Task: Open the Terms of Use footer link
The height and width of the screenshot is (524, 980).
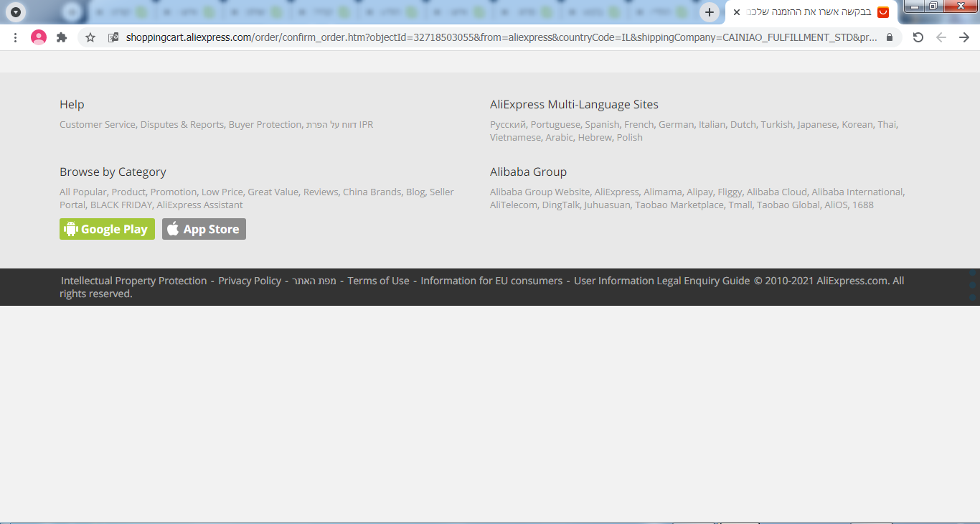Action: pos(378,281)
